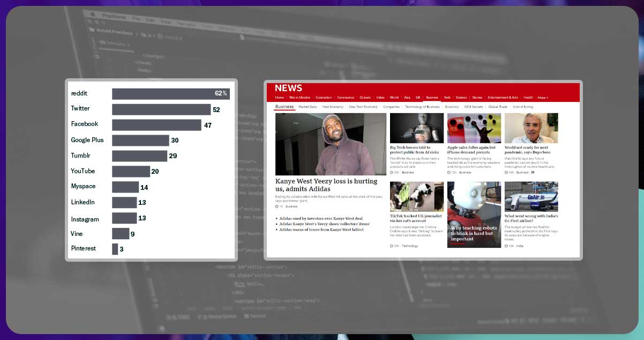Viewport: 644px width, 340px height.
Task: Select Coronavirus in the red navigation bar
Action: coord(346,98)
